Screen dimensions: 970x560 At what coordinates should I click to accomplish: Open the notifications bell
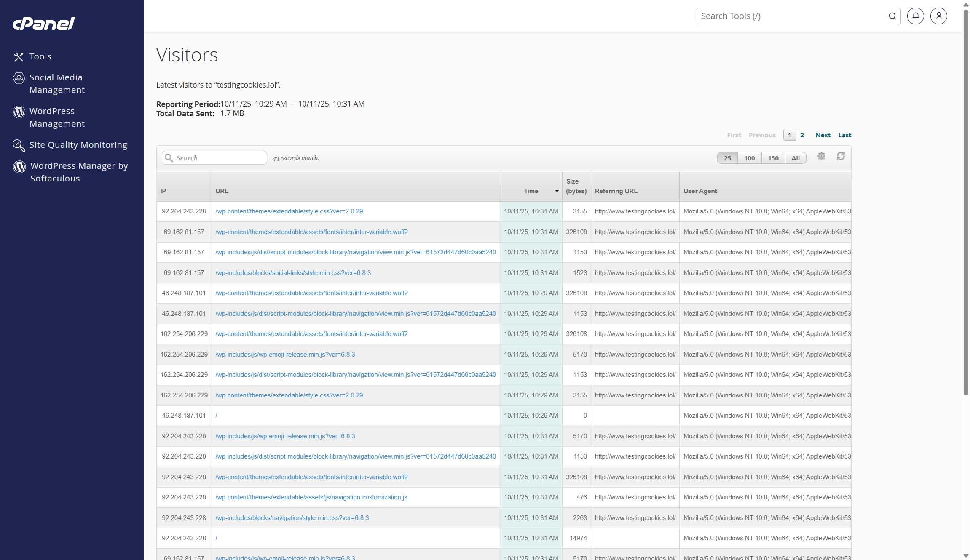point(915,16)
